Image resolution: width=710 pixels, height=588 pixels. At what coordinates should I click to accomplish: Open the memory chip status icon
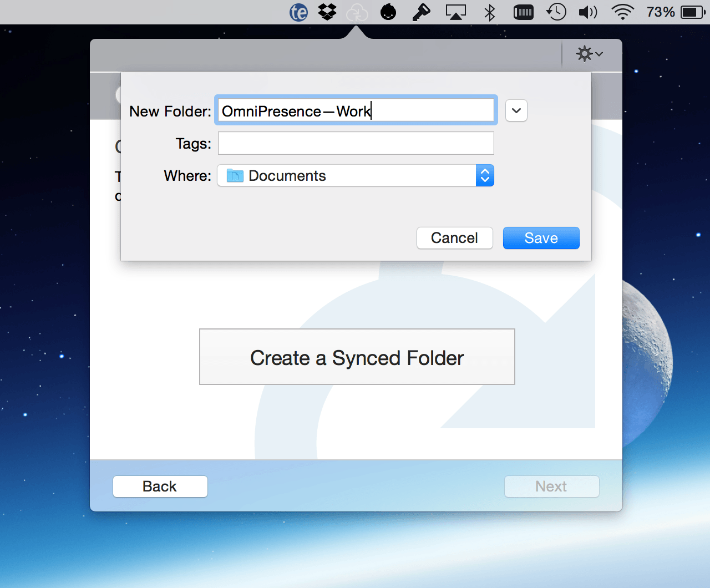tap(523, 12)
